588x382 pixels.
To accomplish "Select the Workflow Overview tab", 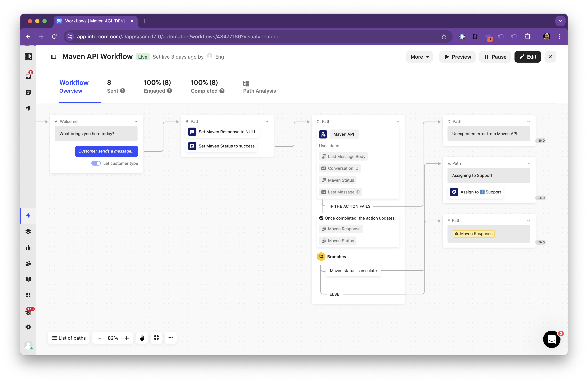I will tap(74, 86).
